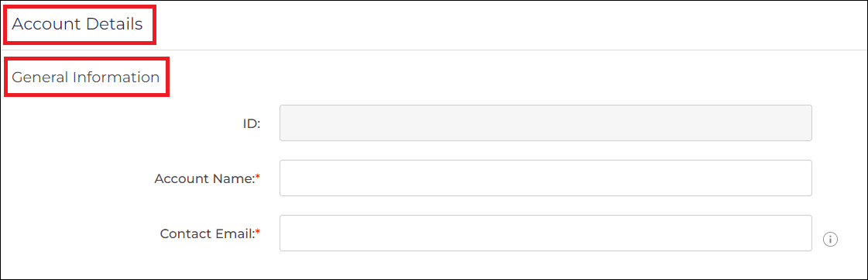Click the General Information section title
This screenshot has height=280, width=868.
click(x=86, y=77)
